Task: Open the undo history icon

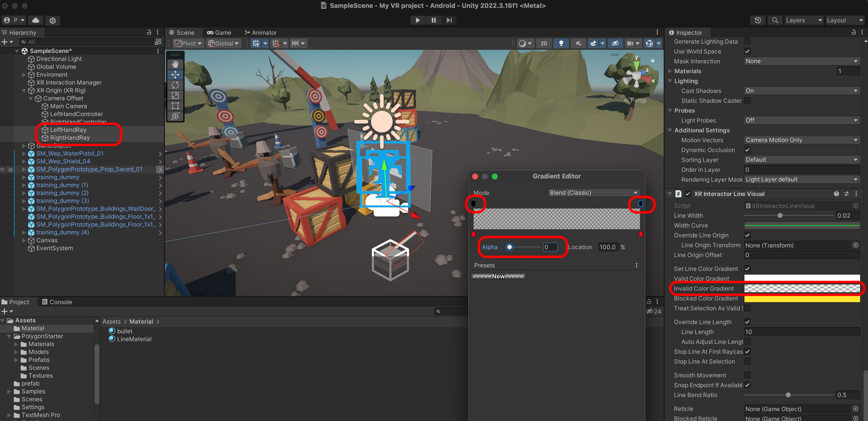Action: [757, 20]
